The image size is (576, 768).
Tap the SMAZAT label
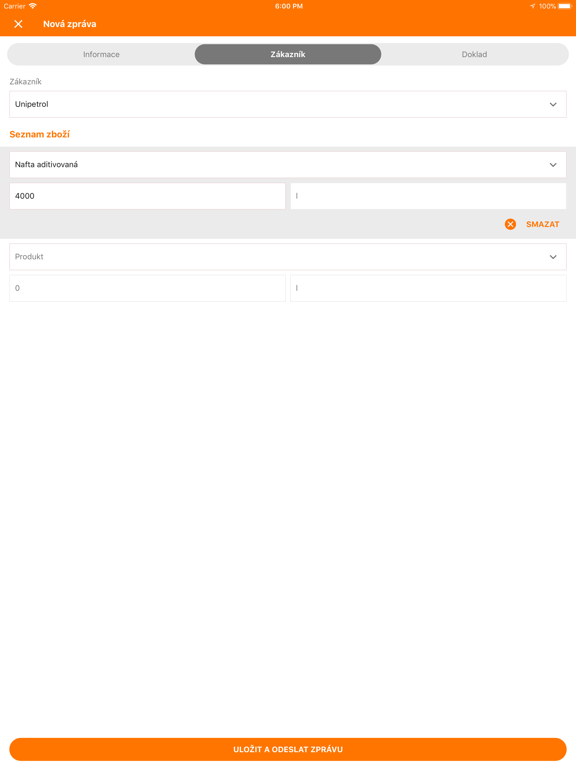[543, 224]
